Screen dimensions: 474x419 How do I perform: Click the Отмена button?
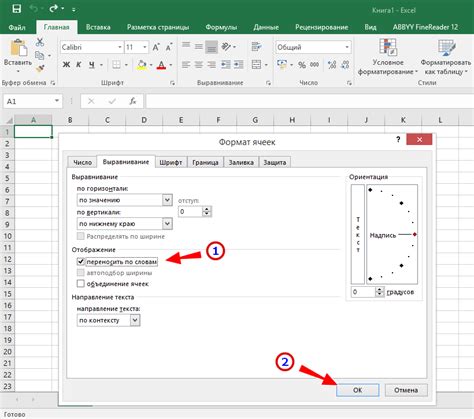(406, 390)
